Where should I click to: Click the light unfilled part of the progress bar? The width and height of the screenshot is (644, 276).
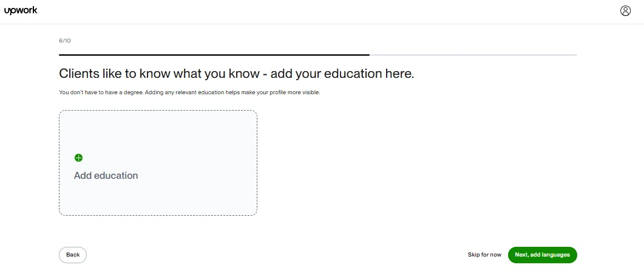click(x=473, y=55)
